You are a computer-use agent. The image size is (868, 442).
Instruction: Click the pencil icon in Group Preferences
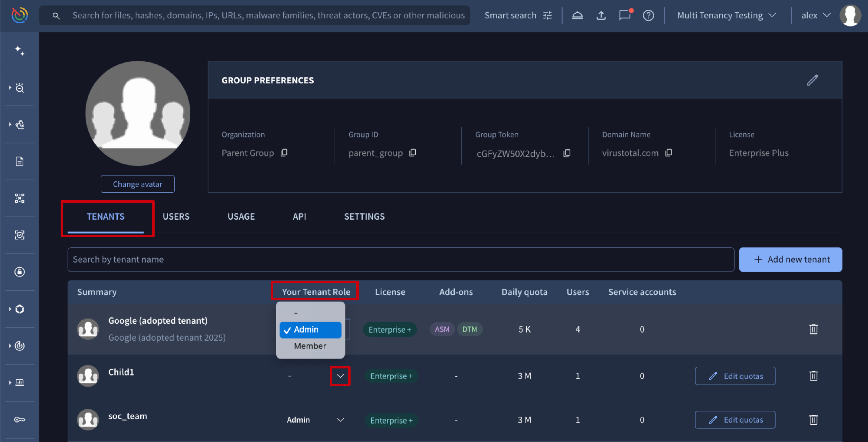tap(813, 80)
